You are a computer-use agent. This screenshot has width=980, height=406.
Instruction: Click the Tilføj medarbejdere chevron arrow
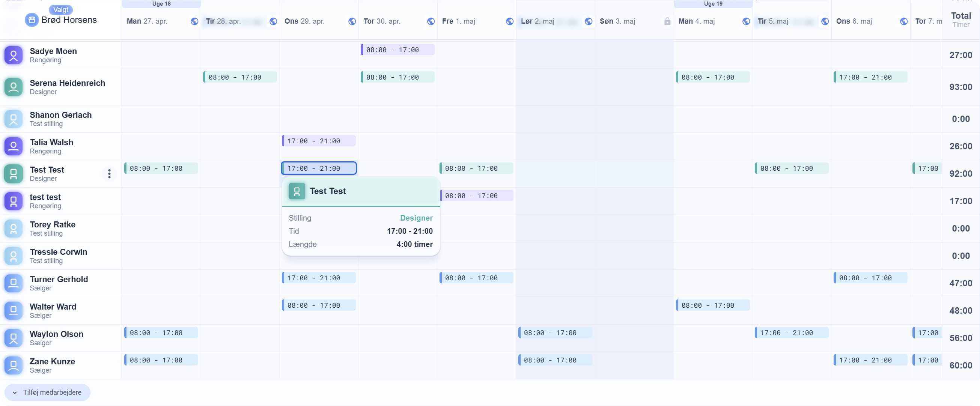pos(15,393)
